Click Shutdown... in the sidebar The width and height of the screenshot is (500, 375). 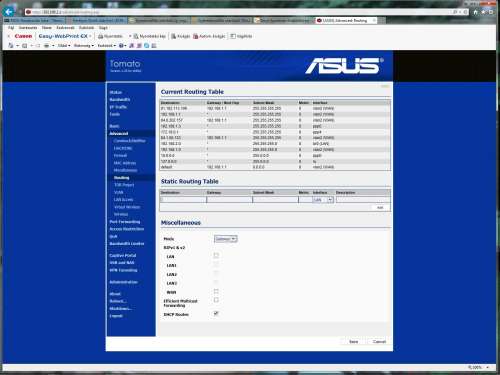point(120,308)
